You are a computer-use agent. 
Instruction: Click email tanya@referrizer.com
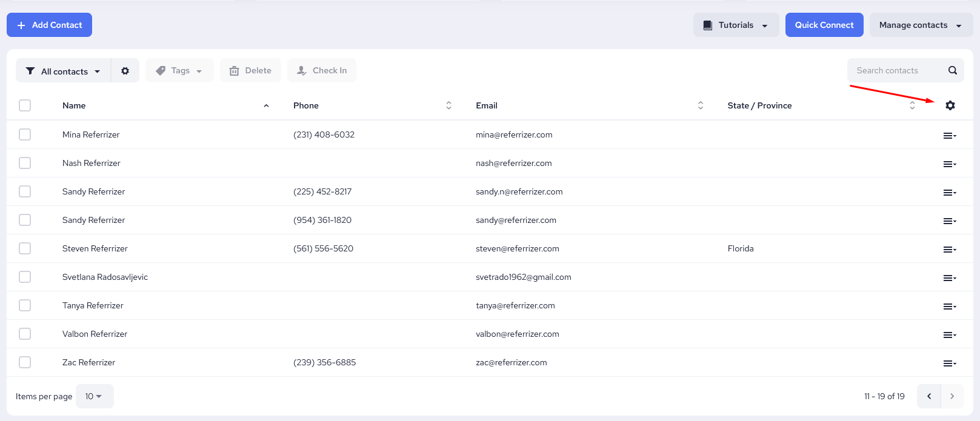515,305
